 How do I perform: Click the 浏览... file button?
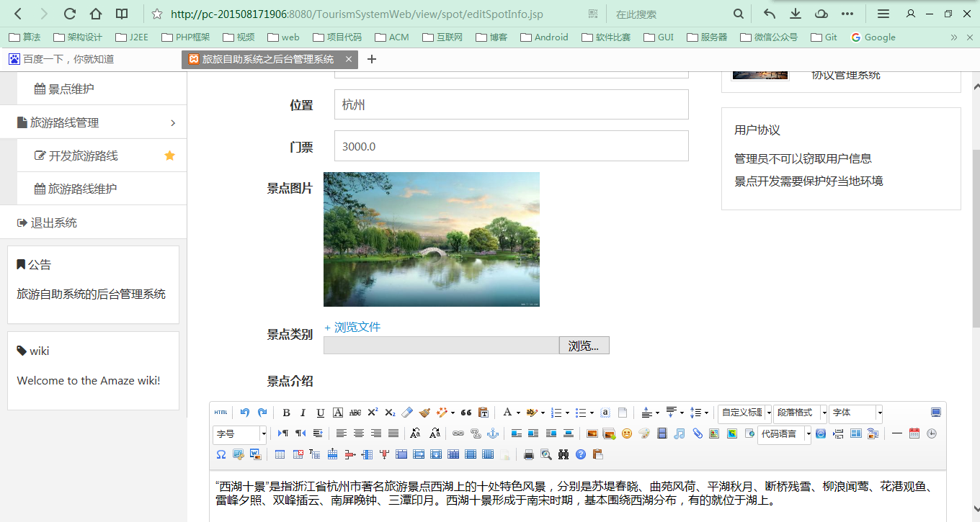[584, 346]
